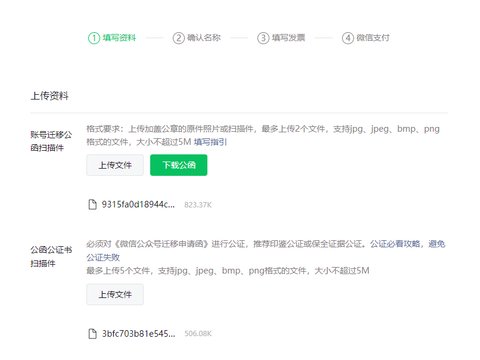Click the file size 823.37K
Viewport: 480px width, 360px height.
tap(198, 205)
